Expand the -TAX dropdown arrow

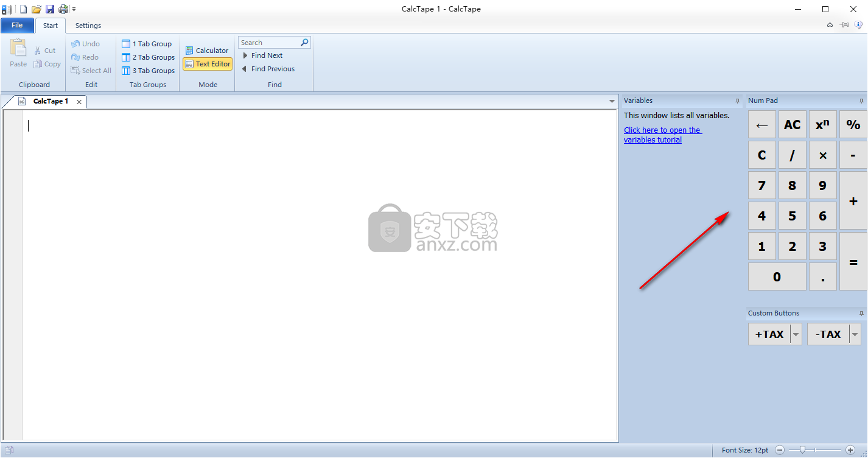tap(856, 334)
